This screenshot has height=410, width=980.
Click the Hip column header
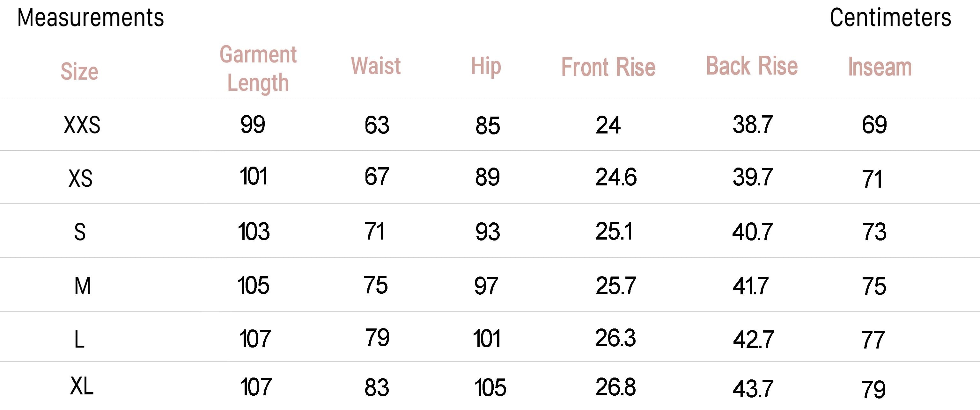pos(486,66)
